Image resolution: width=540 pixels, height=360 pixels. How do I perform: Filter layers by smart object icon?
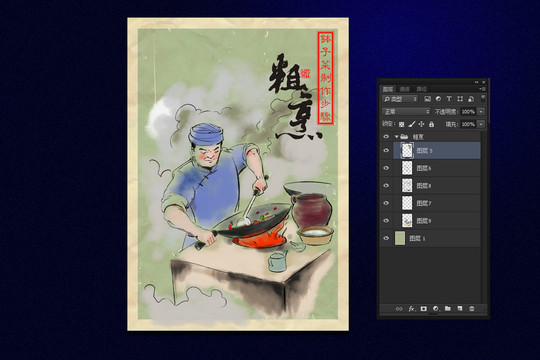pyautogui.click(x=470, y=99)
